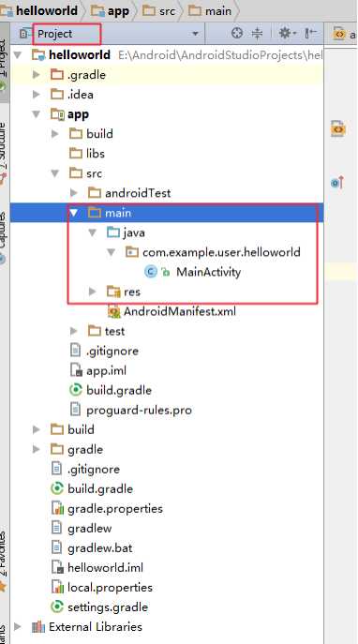Image resolution: width=358 pixels, height=644 pixels.
Task: Collapse the src folder
Action: [55, 173]
